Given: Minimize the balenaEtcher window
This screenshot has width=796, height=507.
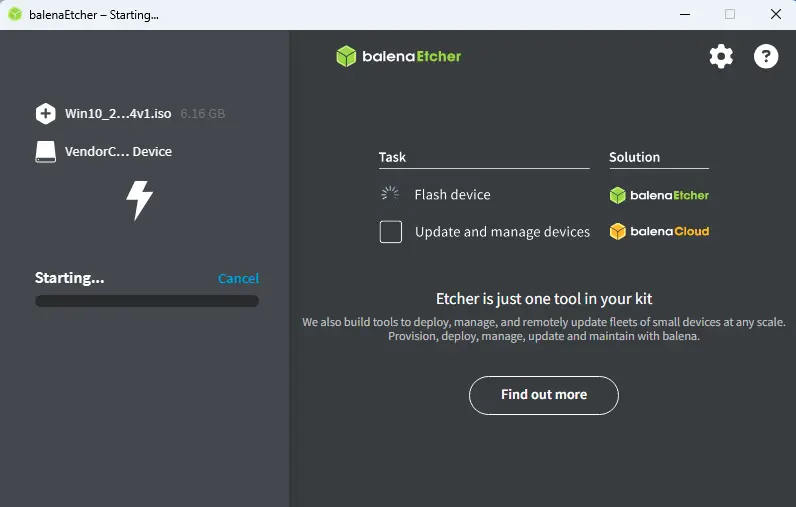Looking at the screenshot, I should pyautogui.click(x=685, y=14).
